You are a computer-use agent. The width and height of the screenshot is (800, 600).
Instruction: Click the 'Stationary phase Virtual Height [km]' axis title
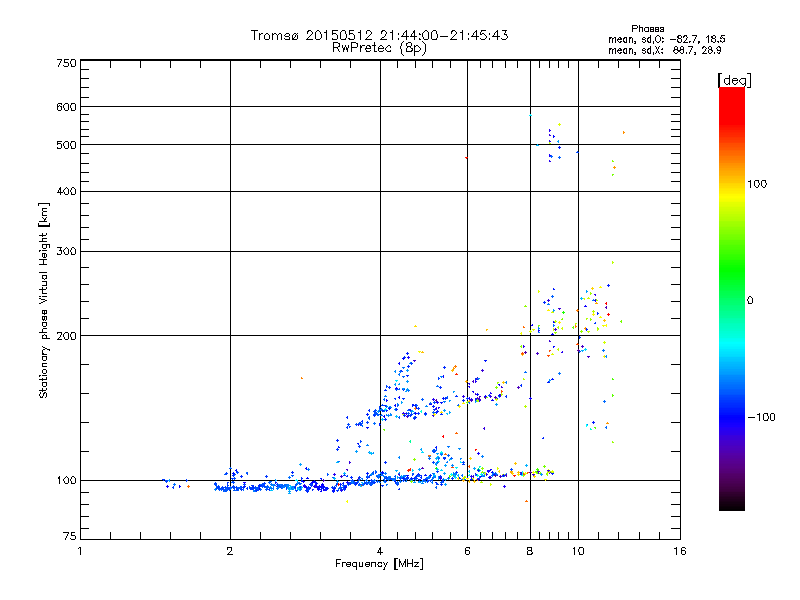pyautogui.click(x=44, y=301)
